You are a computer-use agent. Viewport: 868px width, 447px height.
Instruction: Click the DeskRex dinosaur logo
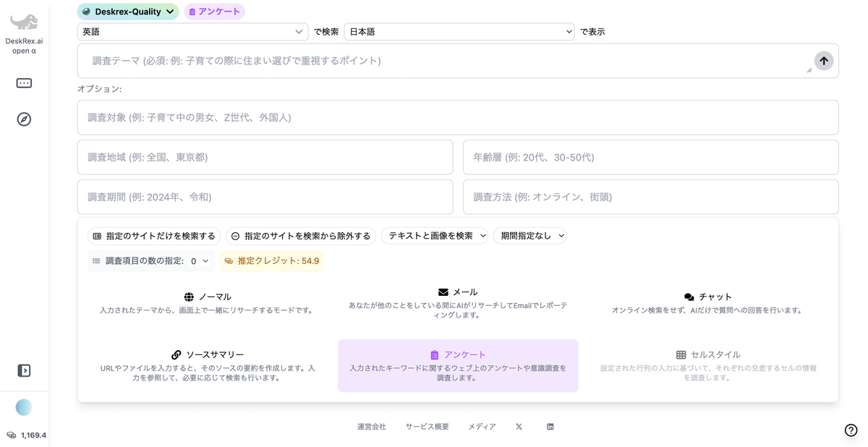(x=24, y=22)
